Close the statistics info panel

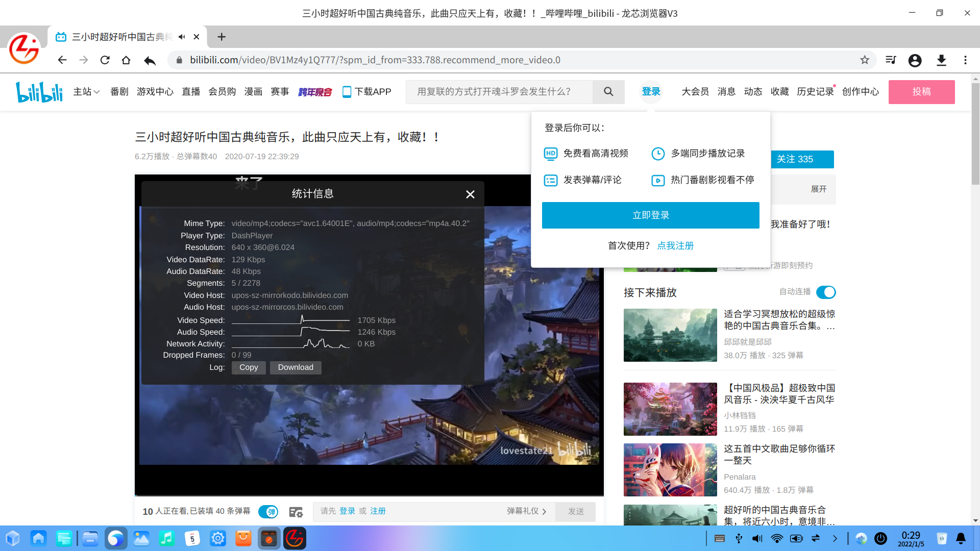pos(470,194)
